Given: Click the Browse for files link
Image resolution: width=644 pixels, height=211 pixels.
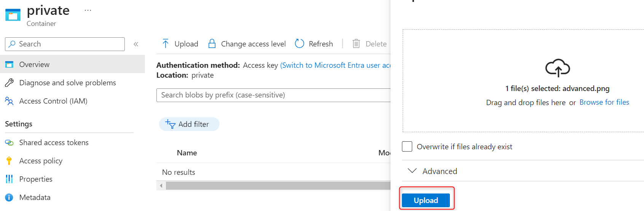Looking at the screenshot, I should tap(604, 102).
